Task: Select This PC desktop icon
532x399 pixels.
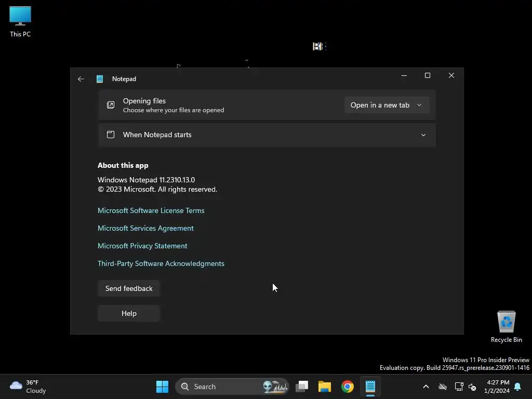Action: pyautogui.click(x=20, y=21)
